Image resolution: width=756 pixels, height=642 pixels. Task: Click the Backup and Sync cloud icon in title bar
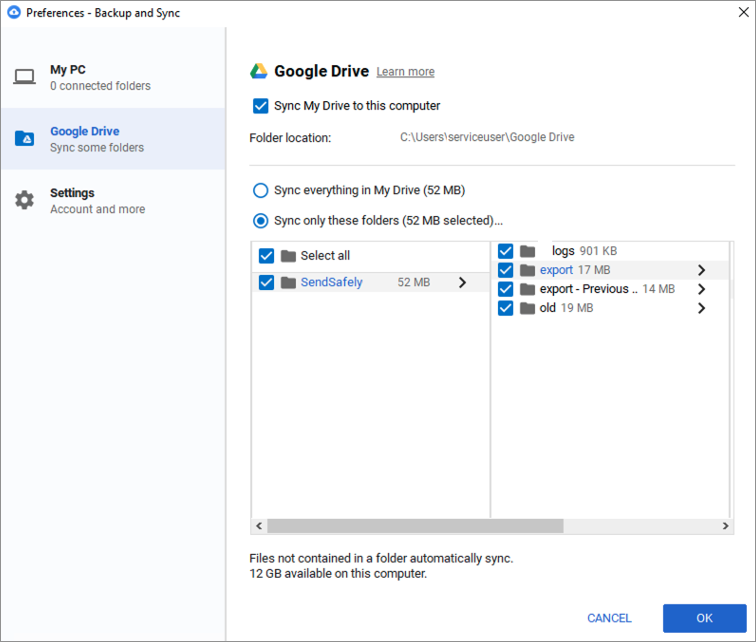click(14, 12)
